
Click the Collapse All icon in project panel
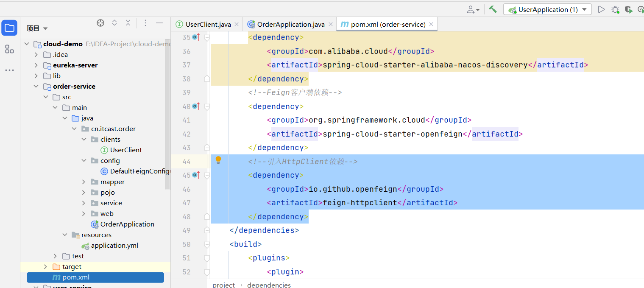pos(128,23)
